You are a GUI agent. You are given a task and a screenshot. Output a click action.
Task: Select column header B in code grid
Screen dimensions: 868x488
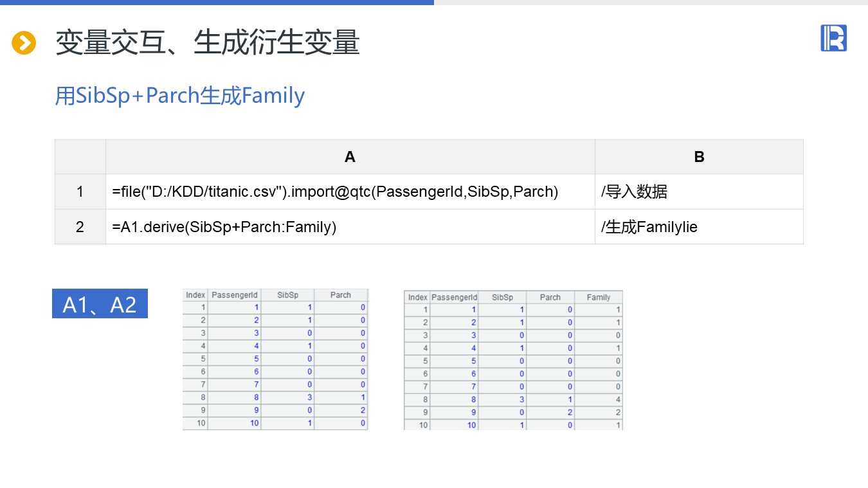pyautogui.click(x=699, y=157)
